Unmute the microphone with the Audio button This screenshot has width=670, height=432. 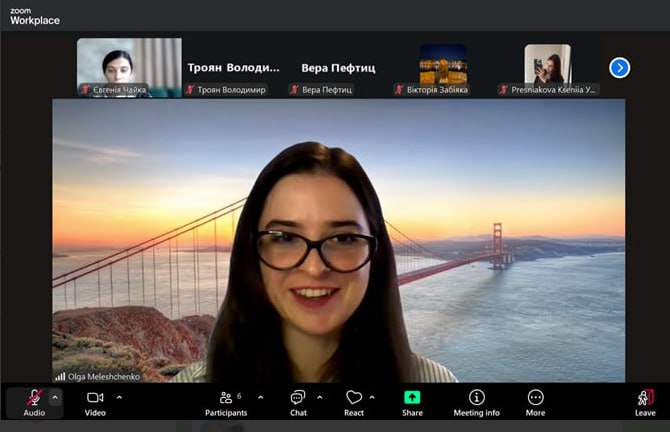34,402
